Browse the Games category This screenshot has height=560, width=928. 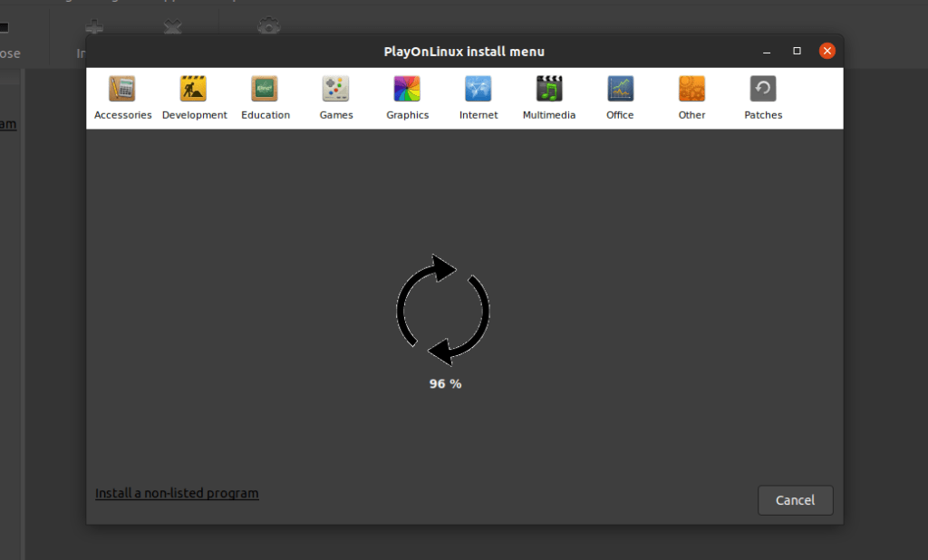[336, 98]
